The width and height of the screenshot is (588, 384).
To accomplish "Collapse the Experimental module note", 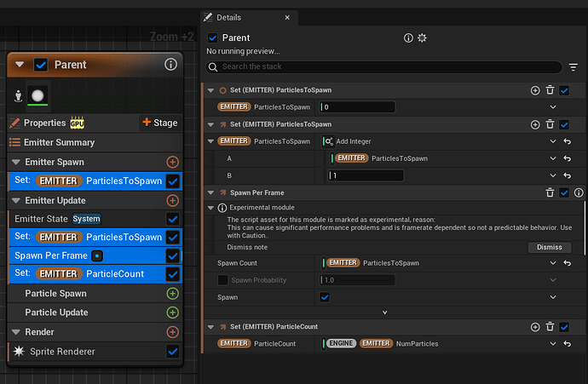I will click(x=210, y=208).
